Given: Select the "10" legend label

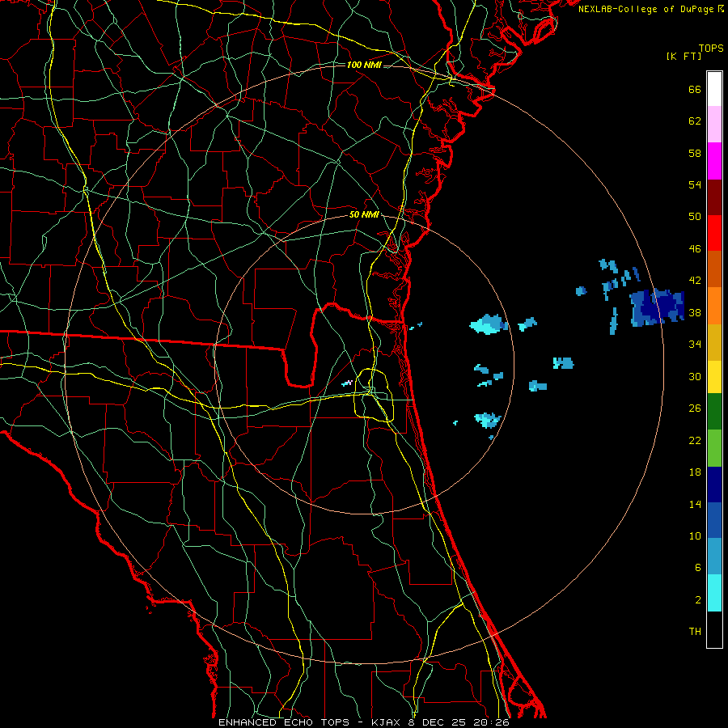Looking at the screenshot, I should 695,536.
